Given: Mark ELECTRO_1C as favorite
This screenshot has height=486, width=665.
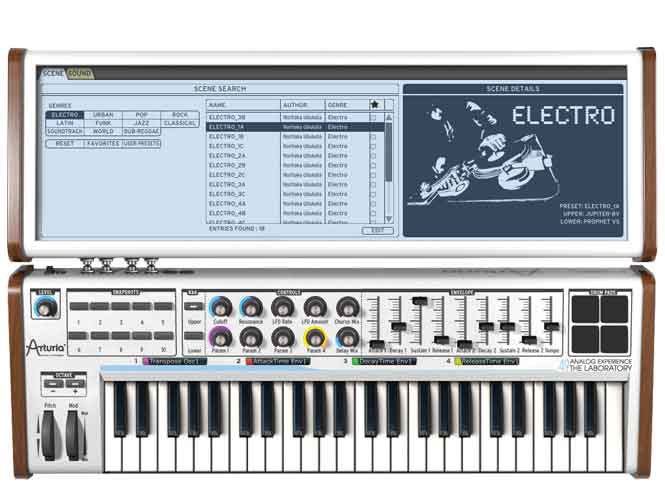Looking at the screenshot, I should click(x=373, y=146).
